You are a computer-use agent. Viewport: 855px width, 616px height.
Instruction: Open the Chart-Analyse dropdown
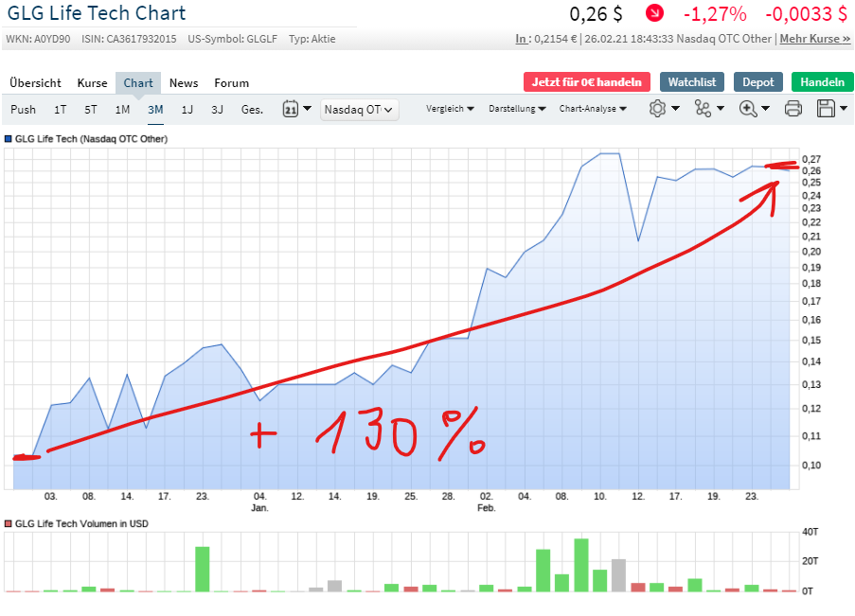coord(593,109)
